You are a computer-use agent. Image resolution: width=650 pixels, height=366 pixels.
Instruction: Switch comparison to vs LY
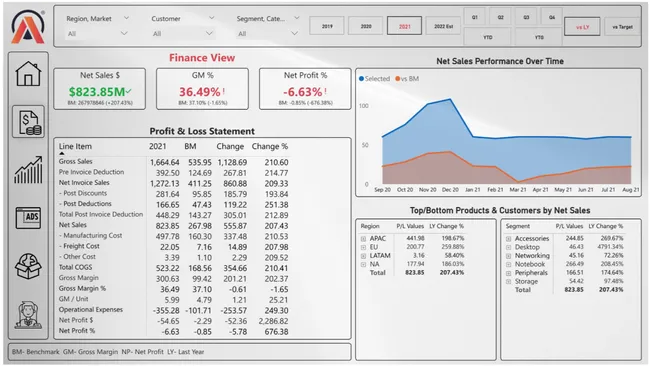coord(582,27)
